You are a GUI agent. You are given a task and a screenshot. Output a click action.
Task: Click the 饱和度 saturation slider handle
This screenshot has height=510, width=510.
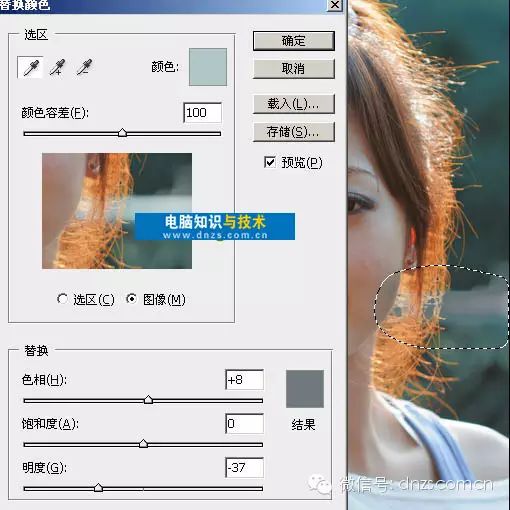tap(143, 444)
